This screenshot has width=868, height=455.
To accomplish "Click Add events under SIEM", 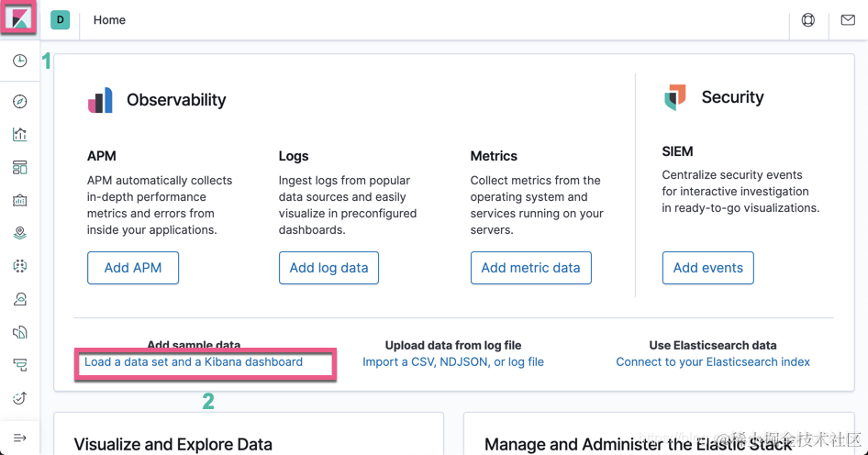I will 707,268.
